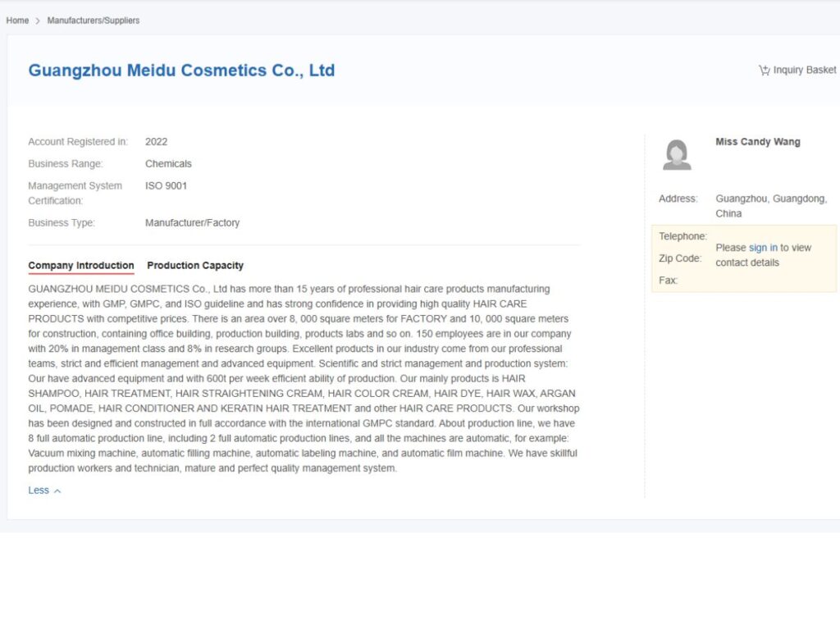
Task: Click the Less chevron-up arrow
Action: (57, 491)
